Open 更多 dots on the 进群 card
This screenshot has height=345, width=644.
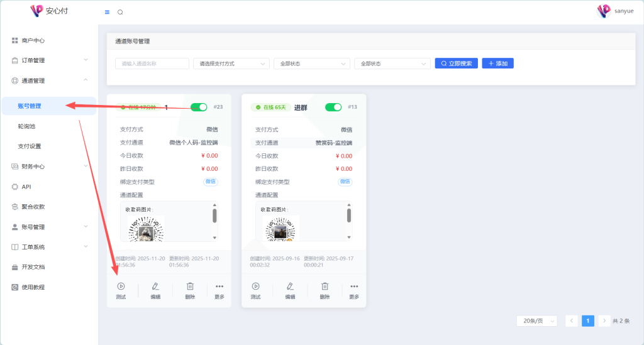pyautogui.click(x=354, y=287)
